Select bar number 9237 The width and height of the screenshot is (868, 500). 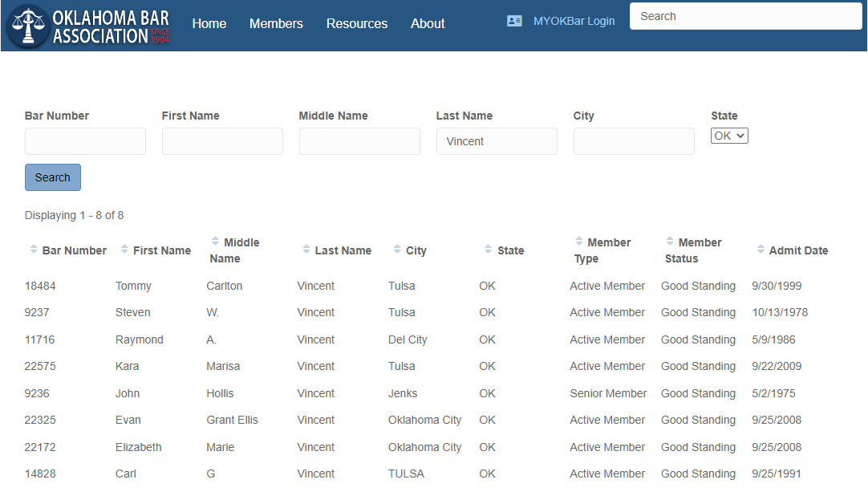pos(37,312)
